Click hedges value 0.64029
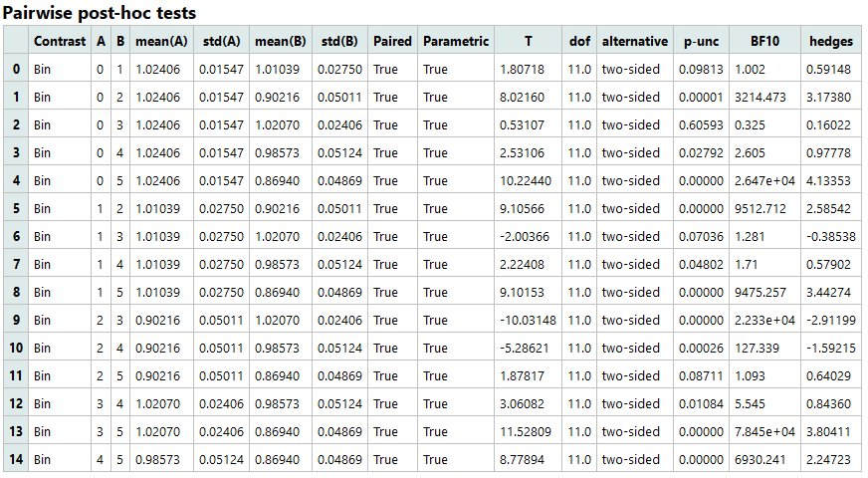 828,376
